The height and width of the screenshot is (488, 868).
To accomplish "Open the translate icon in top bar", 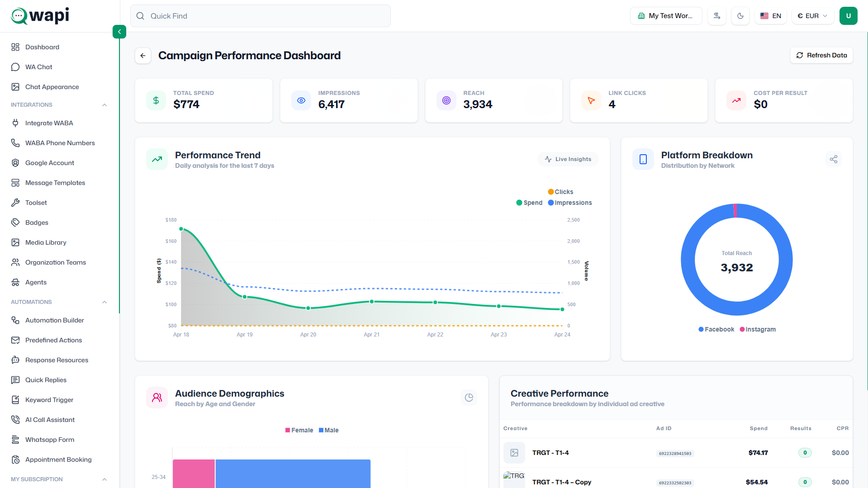I will click(x=717, y=16).
